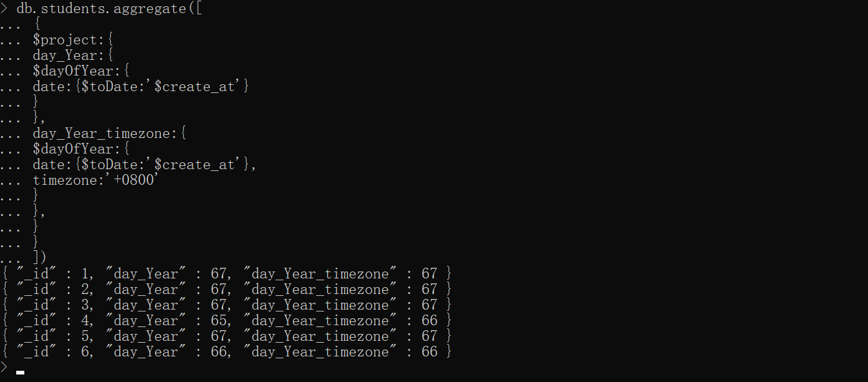Click the day_Year field name in the query
The height and width of the screenshot is (382, 868).
(x=72, y=56)
